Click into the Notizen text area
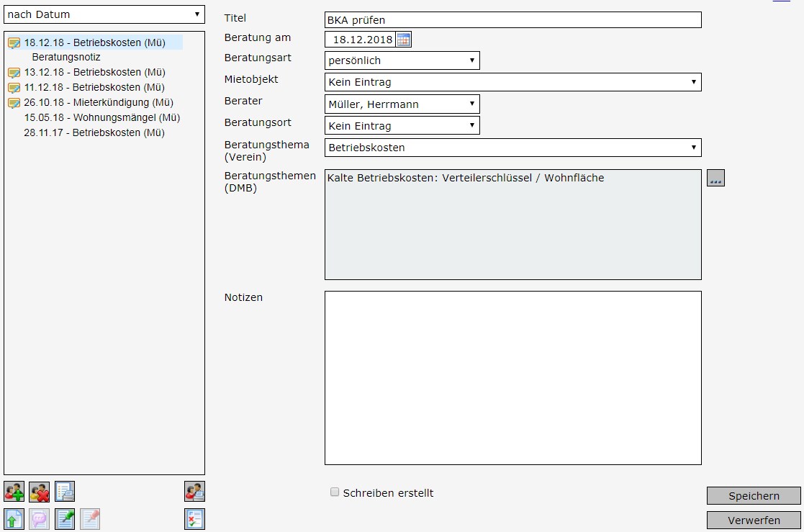This screenshot has width=804, height=532. [x=512, y=377]
